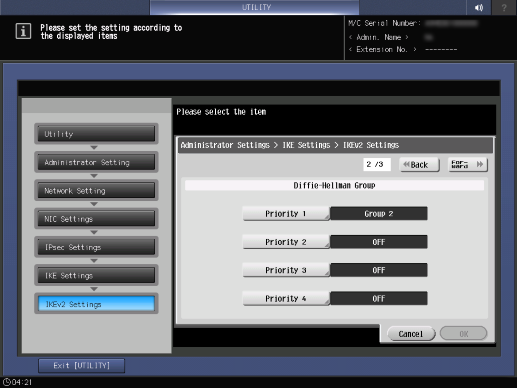Cancel the IKEv2 settings changes

coord(411,334)
